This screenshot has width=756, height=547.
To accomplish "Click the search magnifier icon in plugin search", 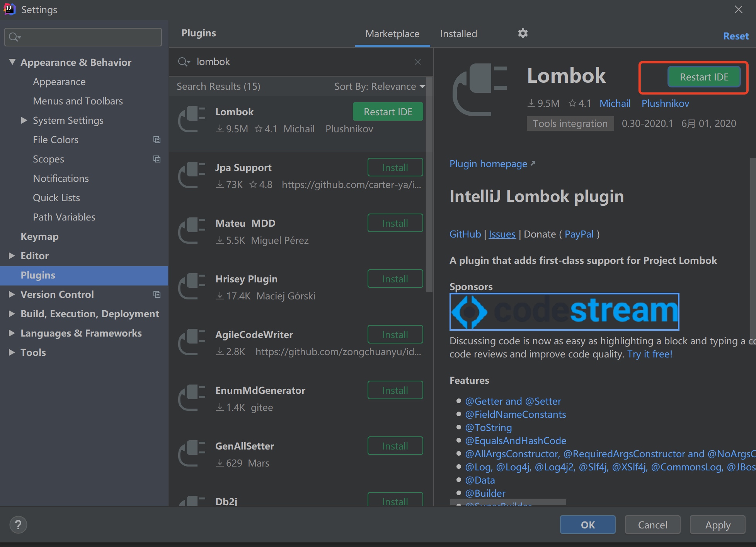I will pos(184,62).
